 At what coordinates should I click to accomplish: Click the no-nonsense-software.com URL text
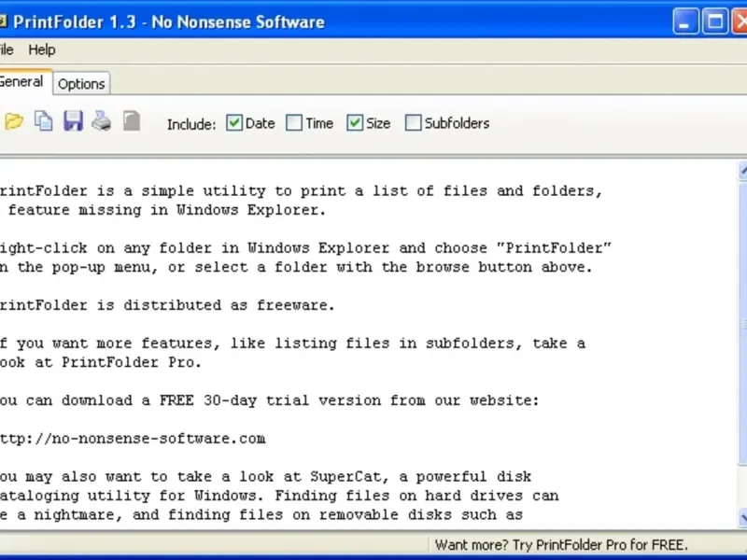tap(133, 438)
